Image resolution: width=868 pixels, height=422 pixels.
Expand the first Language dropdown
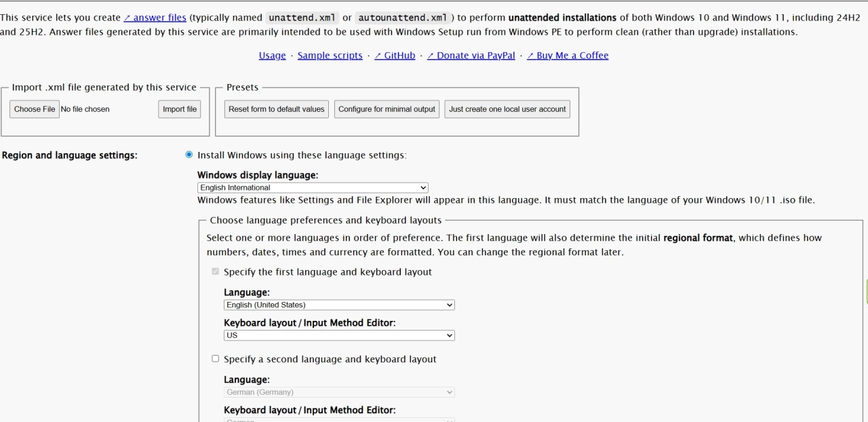coord(339,305)
